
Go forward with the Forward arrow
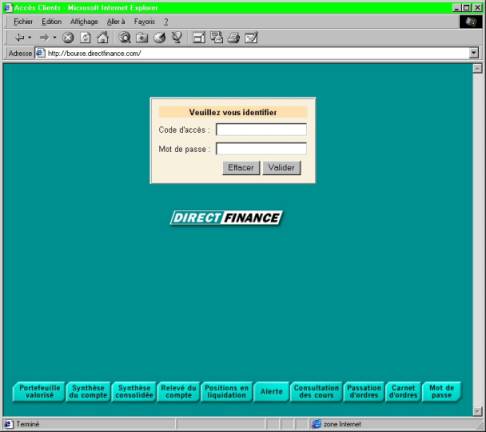(44, 38)
